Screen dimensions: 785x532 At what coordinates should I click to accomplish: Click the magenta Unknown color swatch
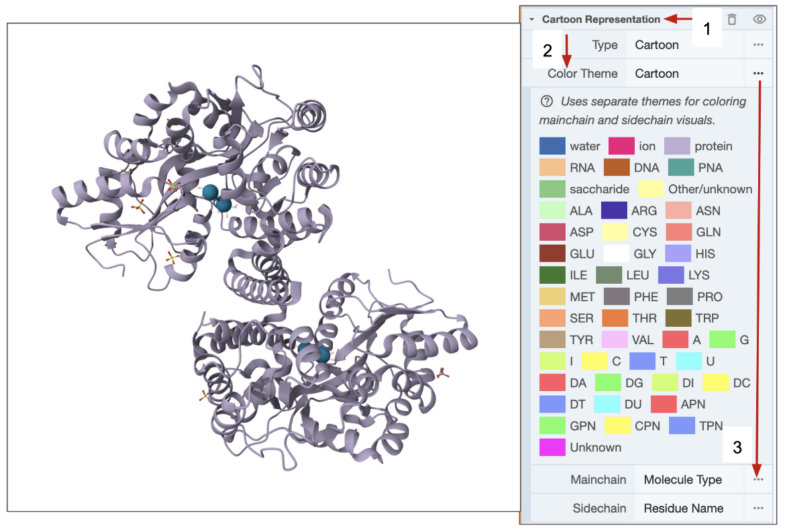(x=552, y=447)
